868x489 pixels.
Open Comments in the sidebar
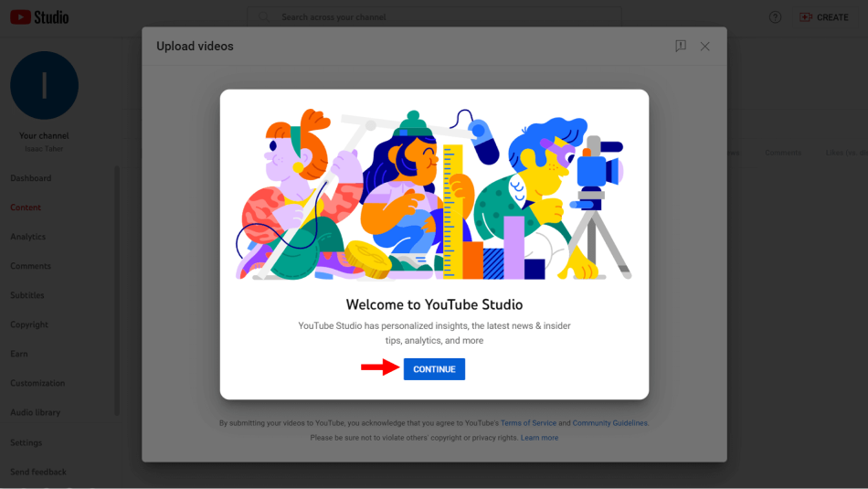(x=30, y=266)
